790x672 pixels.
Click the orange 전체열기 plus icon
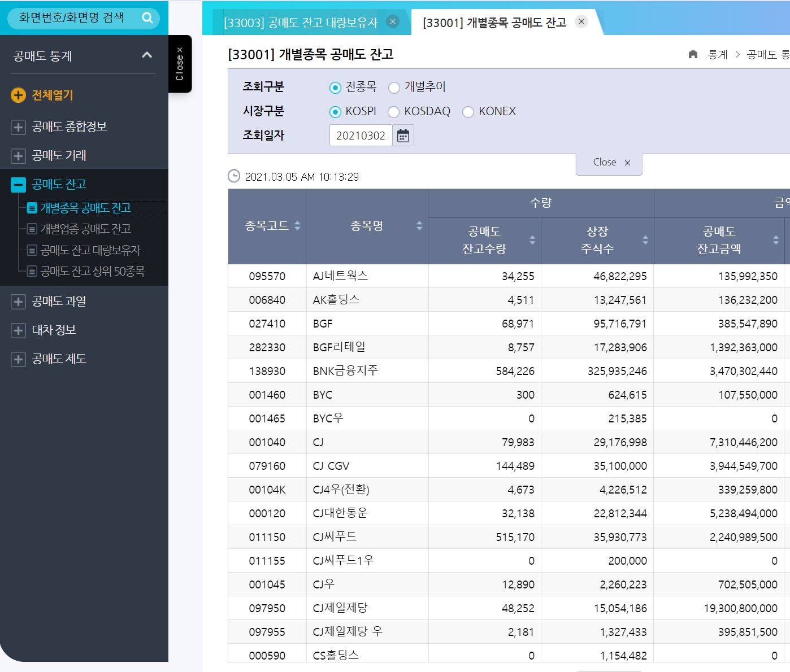tap(18, 95)
